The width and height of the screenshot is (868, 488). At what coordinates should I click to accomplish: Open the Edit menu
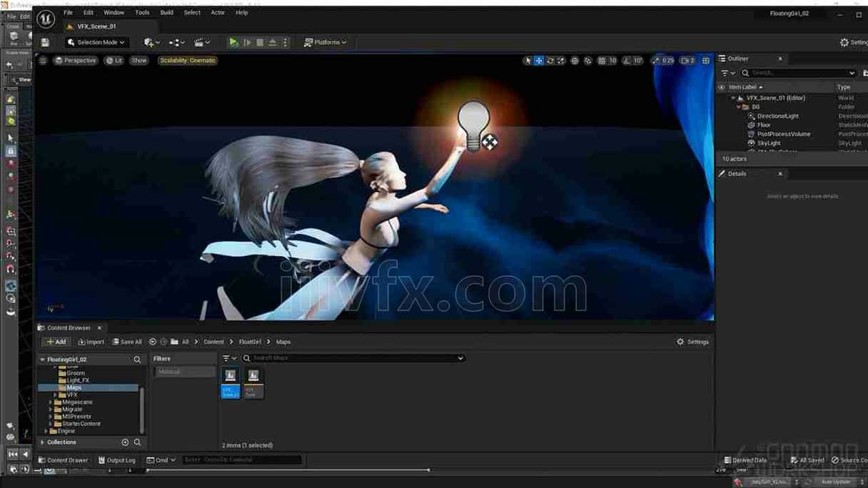click(89, 12)
